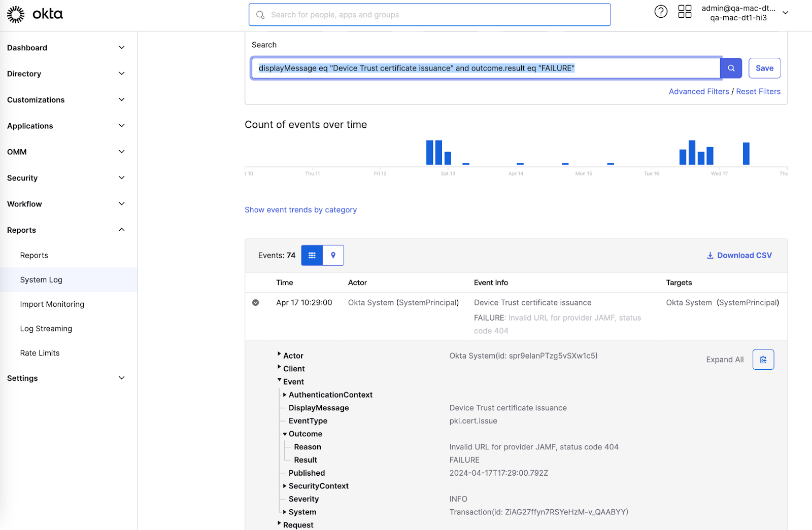Click the Okta System (SystemPrincipal) actor link
812x530 pixels.
tap(403, 303)
